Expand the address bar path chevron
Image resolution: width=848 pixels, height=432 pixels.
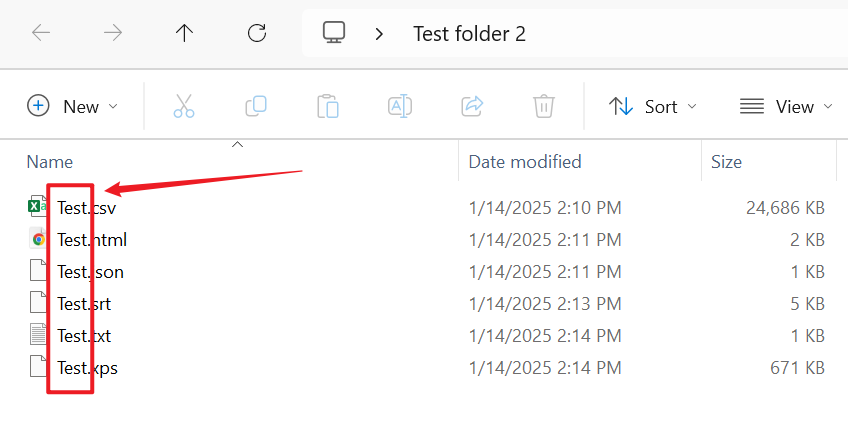379,33
